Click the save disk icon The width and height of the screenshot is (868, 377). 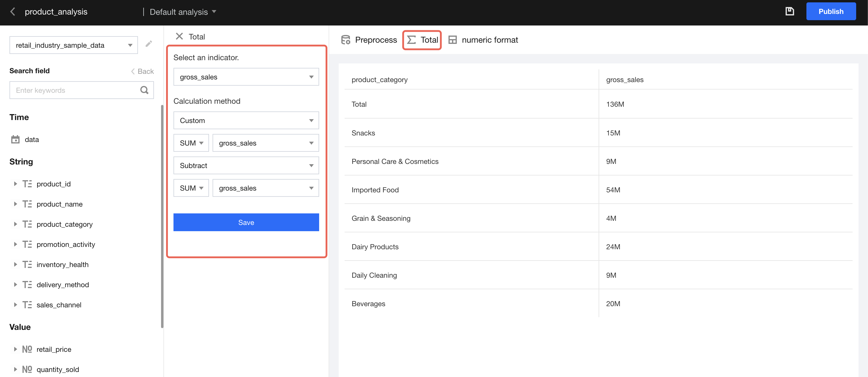(790, 12)
